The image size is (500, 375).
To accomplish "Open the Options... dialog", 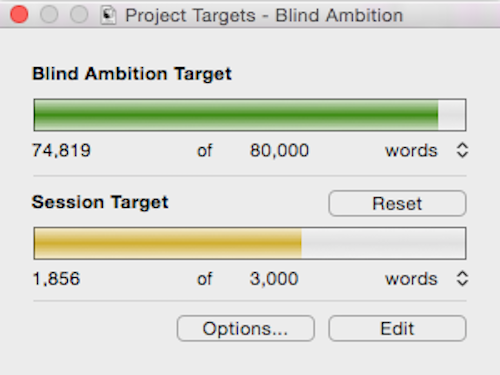I will tap(246, 328).
